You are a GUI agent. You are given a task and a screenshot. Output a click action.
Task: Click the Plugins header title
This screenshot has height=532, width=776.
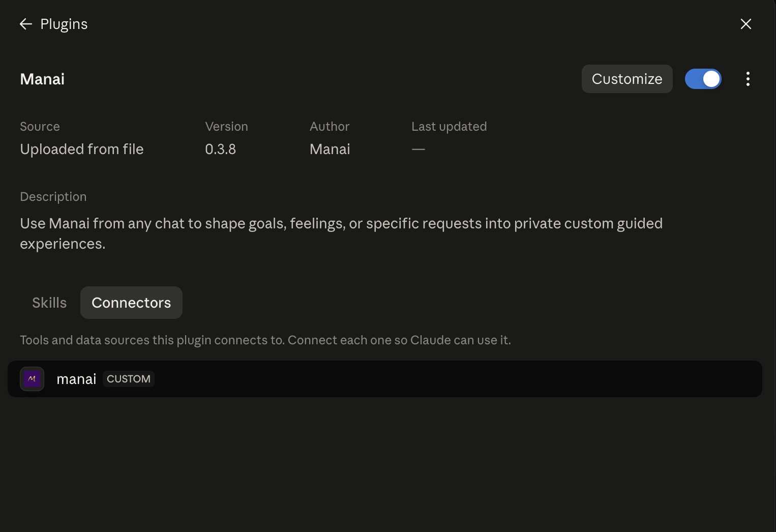(64, 24)
